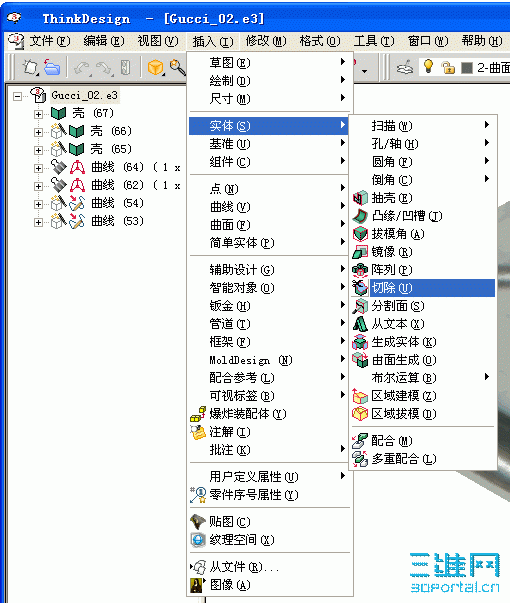Click the orange cube view icon

pos(156,68)
